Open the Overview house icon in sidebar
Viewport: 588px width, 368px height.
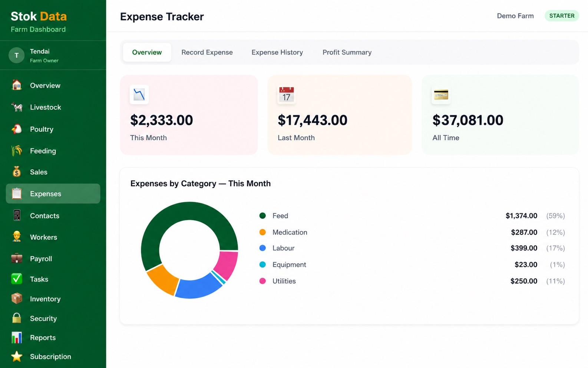click(x=17, y=85)
